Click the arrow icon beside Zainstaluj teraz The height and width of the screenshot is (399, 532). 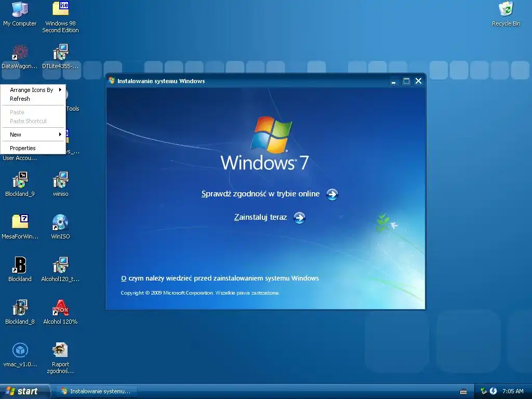coord(299,218)
